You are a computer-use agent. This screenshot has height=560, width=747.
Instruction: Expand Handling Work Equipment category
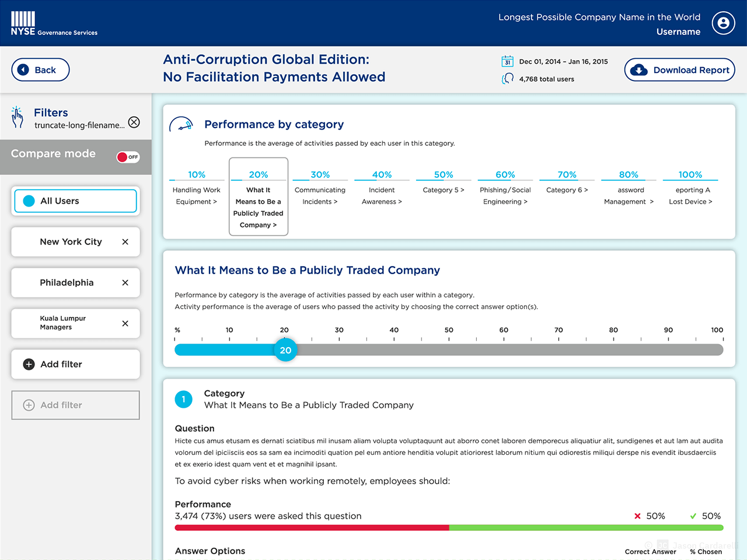[197, 195]
